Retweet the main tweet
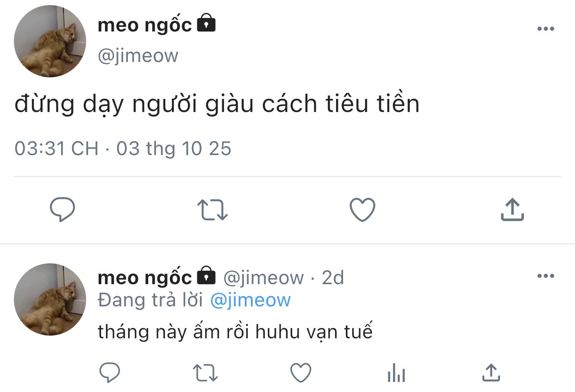Screen dimensions: 575x392 212,210
